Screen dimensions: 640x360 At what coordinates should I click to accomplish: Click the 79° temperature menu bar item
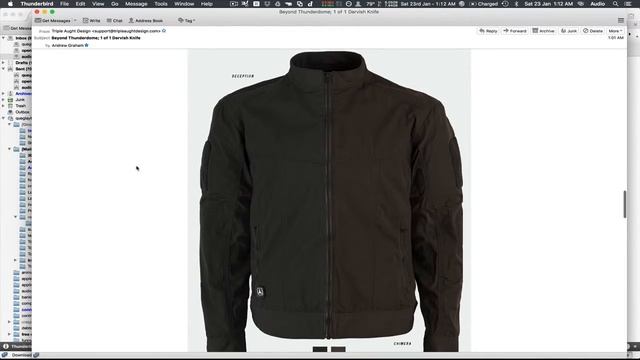[x=370, y=4]
